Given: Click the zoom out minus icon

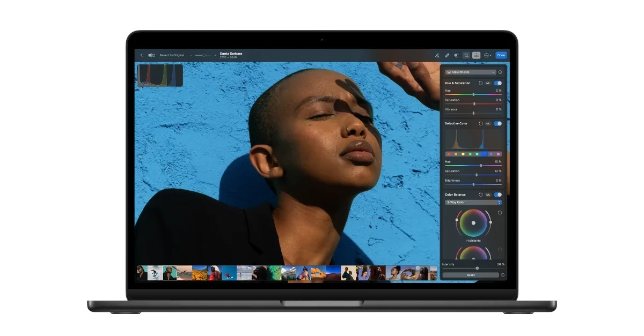Looking at the screenshot, I should click(191, 55).
